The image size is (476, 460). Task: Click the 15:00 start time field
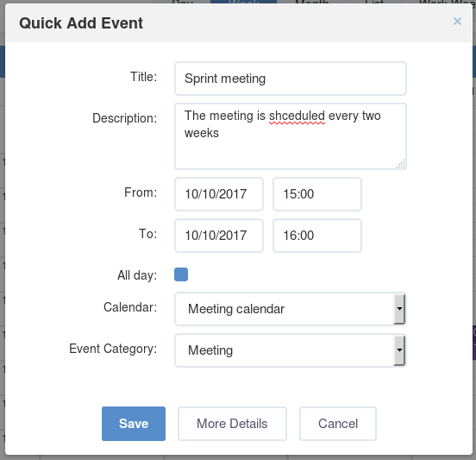coord(317,194)
